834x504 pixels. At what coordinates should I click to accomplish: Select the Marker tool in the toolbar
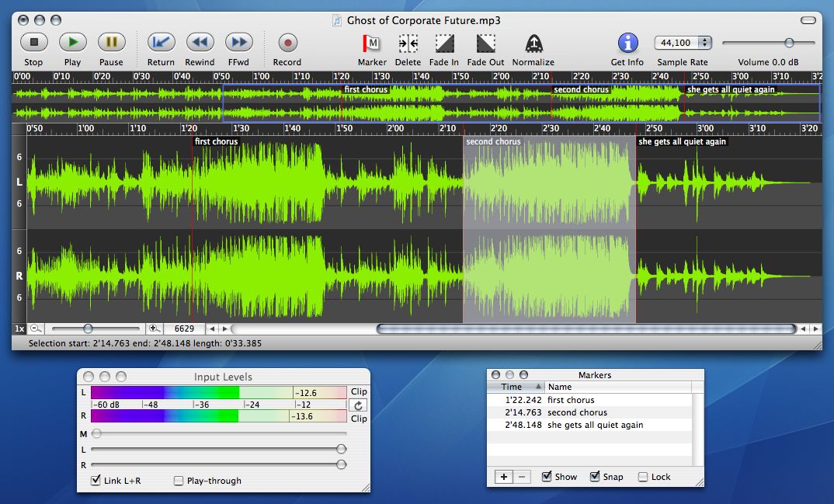pos(371,43)
